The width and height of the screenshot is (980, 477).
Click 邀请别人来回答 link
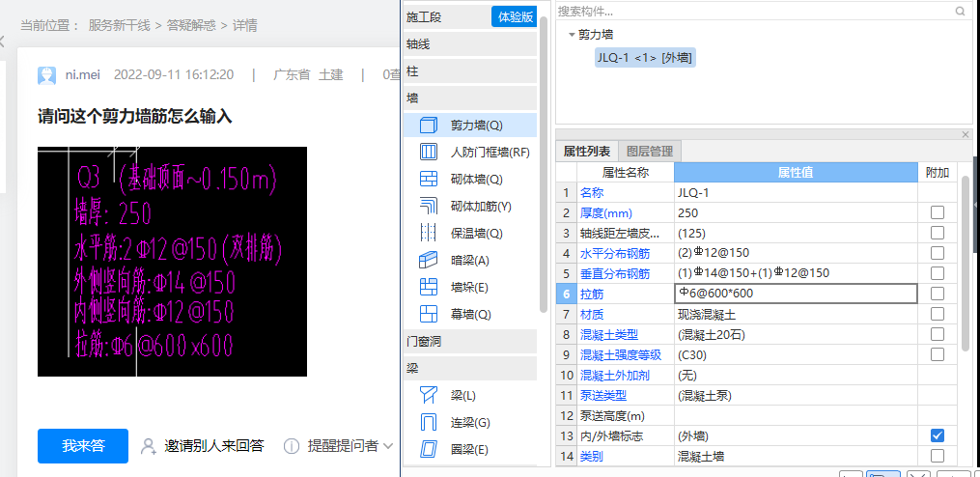pyautogui.click(x=213, y=446)
